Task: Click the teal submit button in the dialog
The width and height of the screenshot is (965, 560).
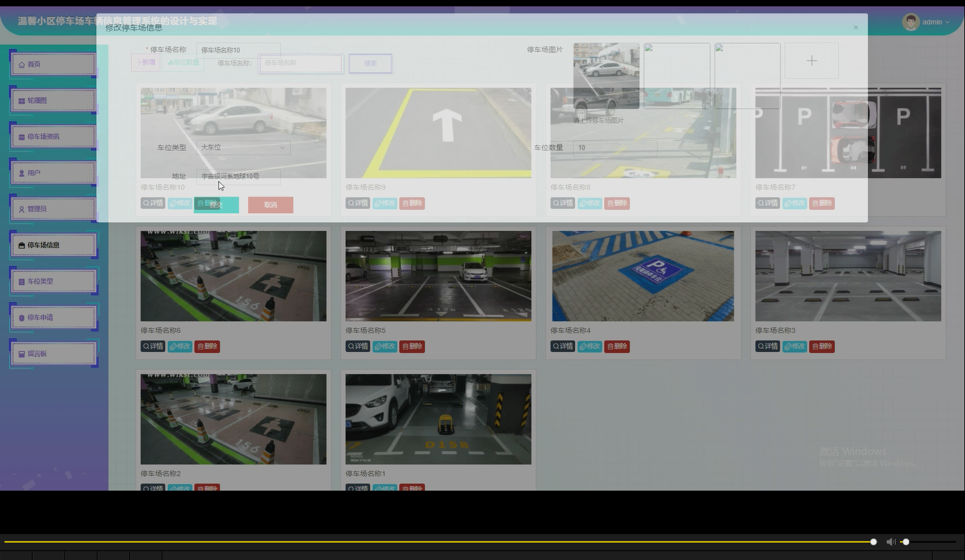Action: tap(216, 205)
